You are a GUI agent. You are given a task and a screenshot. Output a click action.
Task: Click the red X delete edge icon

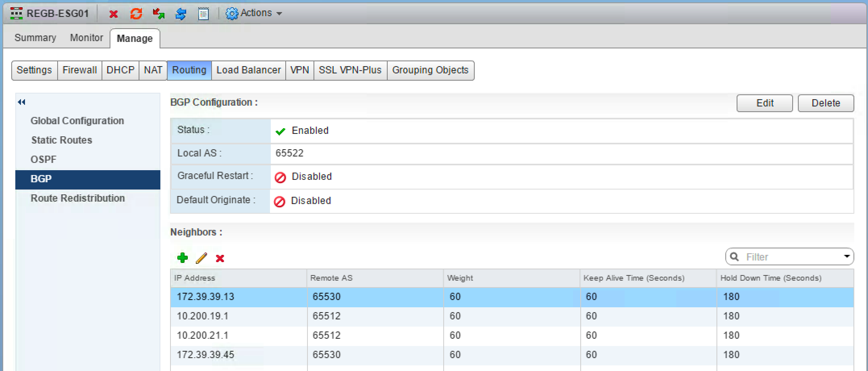coord(114,14)
